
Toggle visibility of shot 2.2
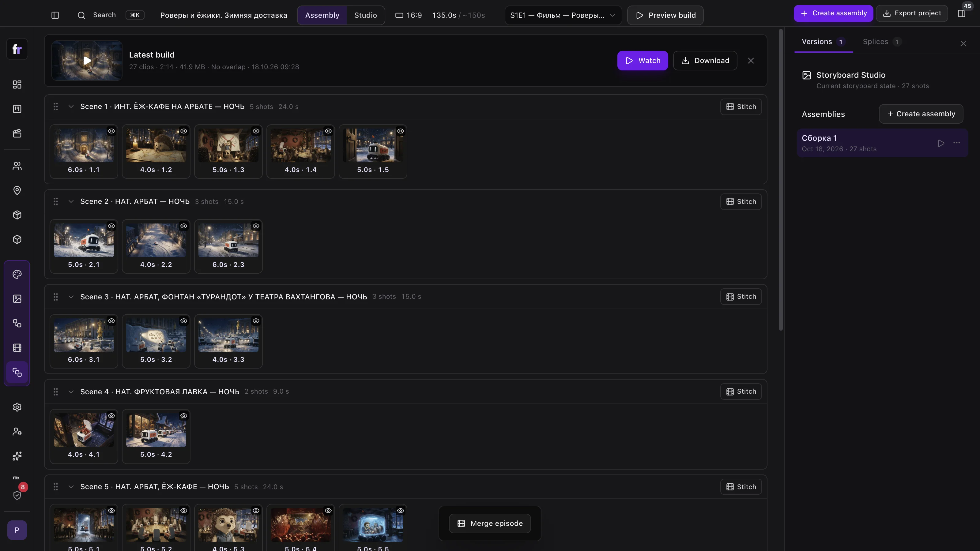pyautogui.click(x=184, y=226)
